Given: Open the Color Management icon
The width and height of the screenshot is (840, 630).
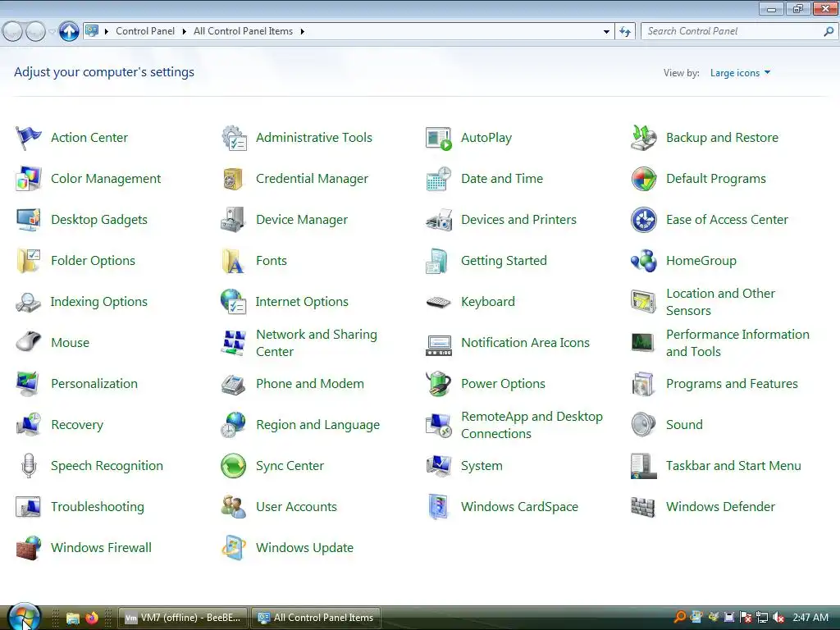Looking at the screenshot, I should [x=29, y=179].
